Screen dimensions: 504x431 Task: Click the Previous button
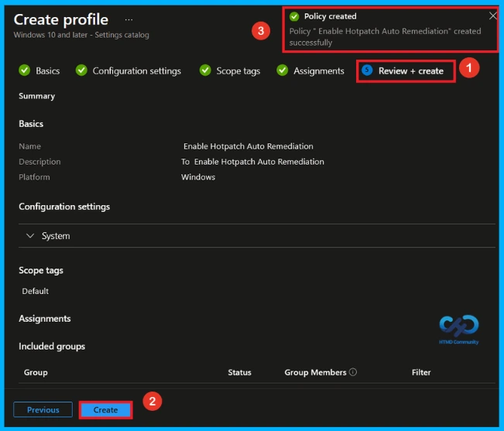point(43,409)
